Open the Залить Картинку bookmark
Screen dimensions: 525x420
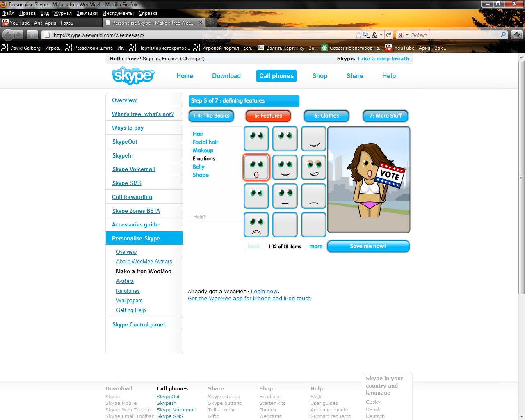click(288, 48)
